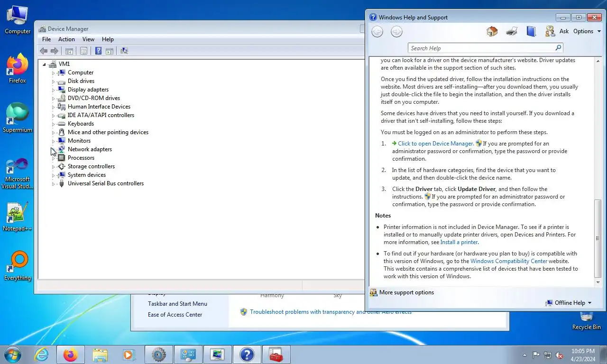Select Notepad++ desktop shortcut

pyautogui.click(x=18, y=217)
